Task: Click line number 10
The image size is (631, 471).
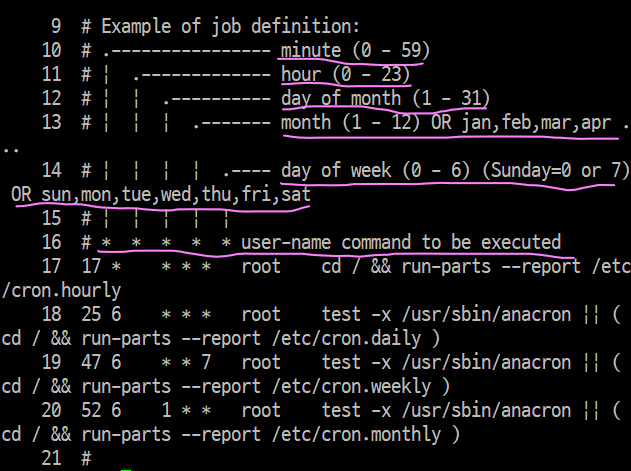Action: [52, 51]
